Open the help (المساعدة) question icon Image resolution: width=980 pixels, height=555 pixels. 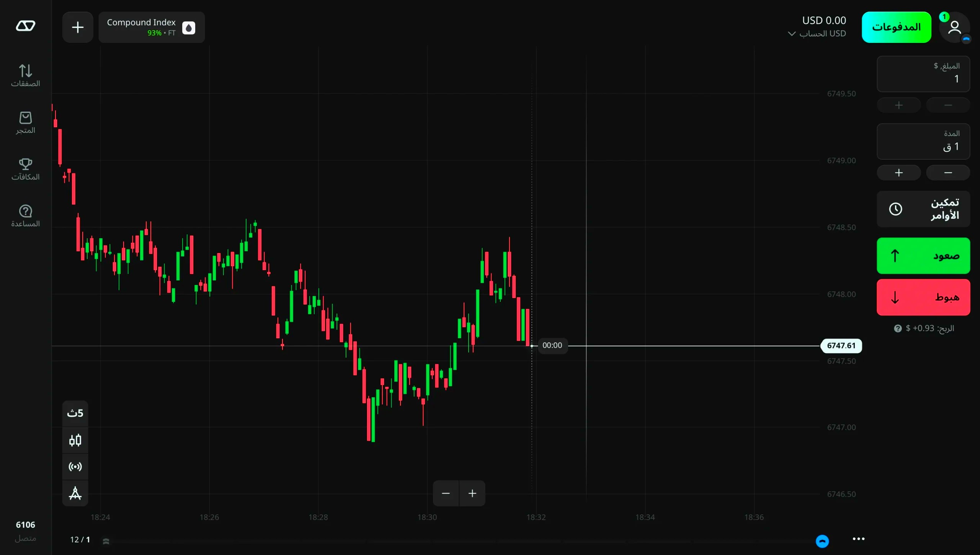click(25, 216)
